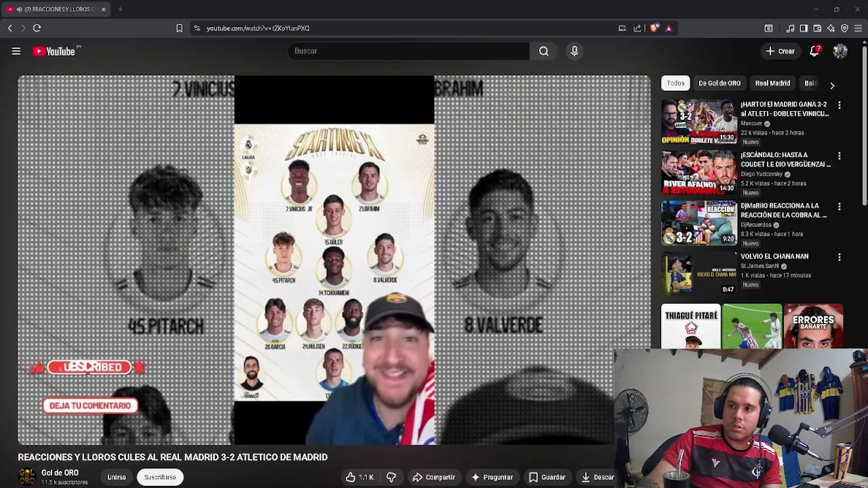Click the DjRecuerdos channel name

(756, 225)
